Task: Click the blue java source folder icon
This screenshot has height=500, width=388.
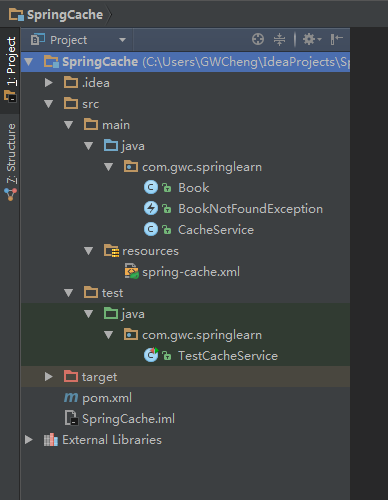Action: tap(111, 146)
